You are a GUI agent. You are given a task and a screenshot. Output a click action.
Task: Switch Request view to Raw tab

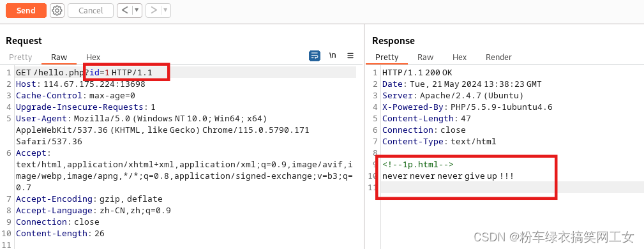tap(59, 57)
